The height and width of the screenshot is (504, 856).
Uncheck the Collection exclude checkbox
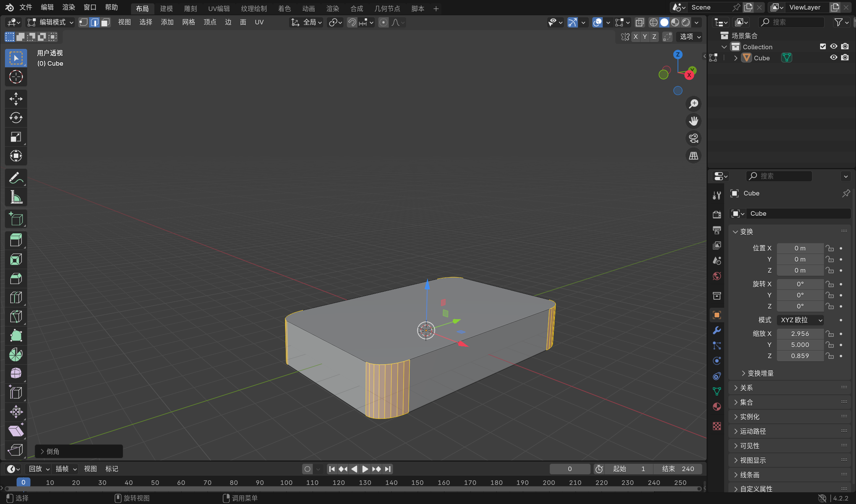(823, 47)
